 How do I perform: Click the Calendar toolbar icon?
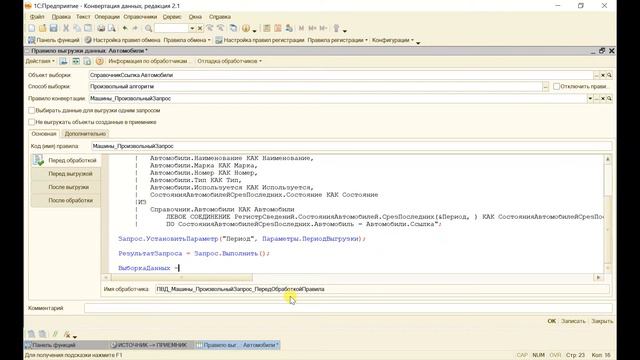click(278, 28)
